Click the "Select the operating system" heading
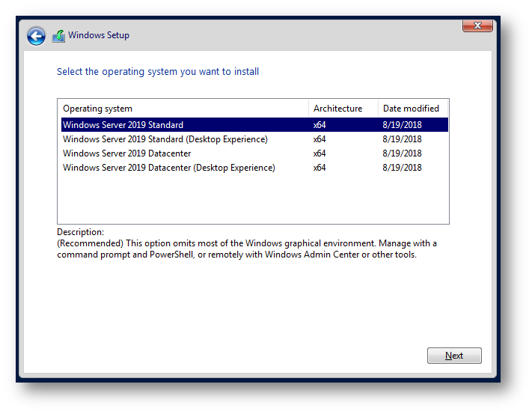 tap(158, 72)
